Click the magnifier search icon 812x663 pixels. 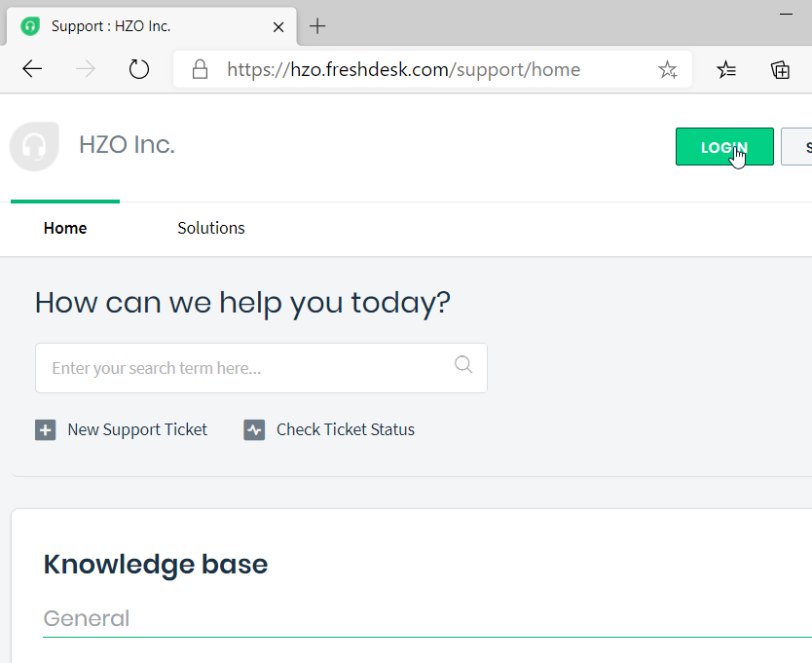pos(463,364)
